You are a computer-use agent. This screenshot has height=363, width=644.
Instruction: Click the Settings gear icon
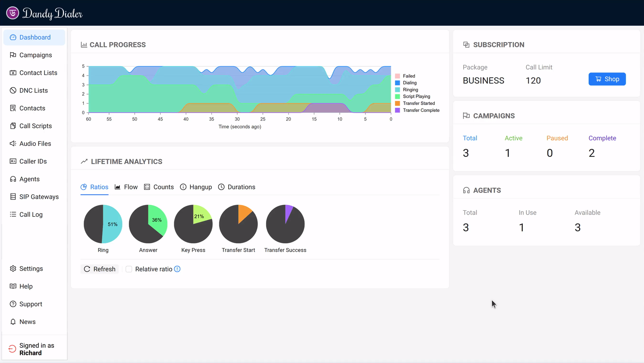tap(13, 269)
